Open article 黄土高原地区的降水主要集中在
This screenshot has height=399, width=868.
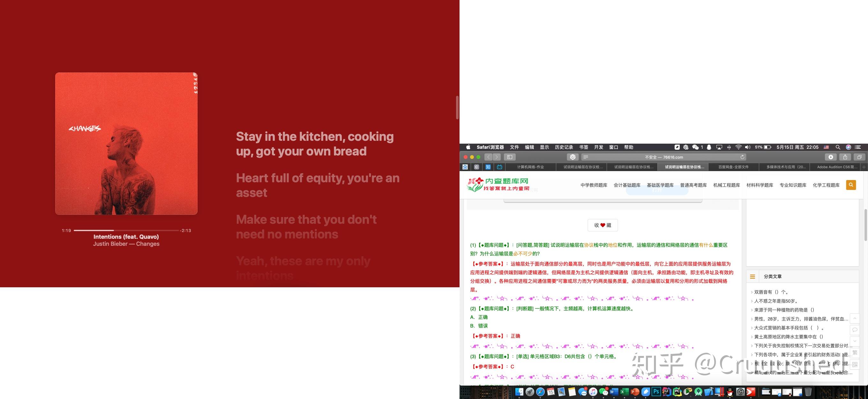pos(789,337)
